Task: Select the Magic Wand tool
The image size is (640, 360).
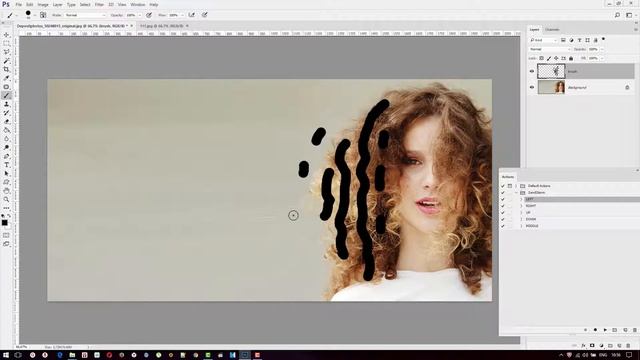Action: pyautogui.click(x=6, y=61)
